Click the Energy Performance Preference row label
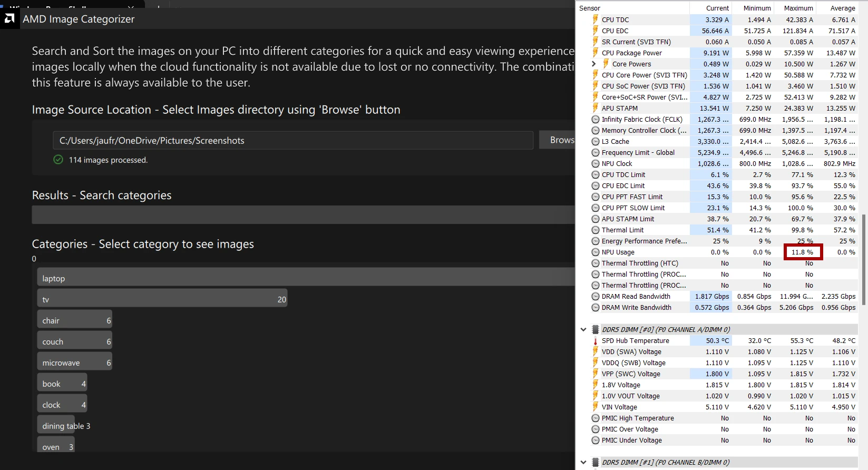 point(644,241)
